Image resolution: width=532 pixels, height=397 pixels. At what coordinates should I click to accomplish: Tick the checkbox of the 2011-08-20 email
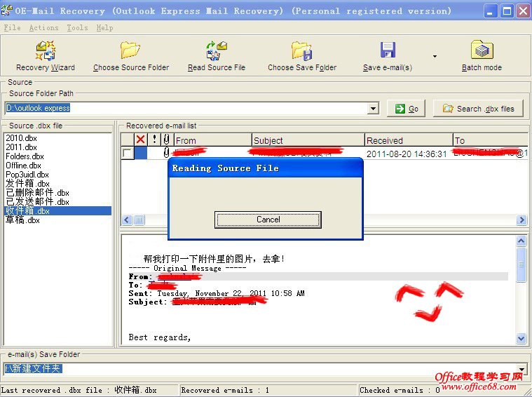(128, 154)
